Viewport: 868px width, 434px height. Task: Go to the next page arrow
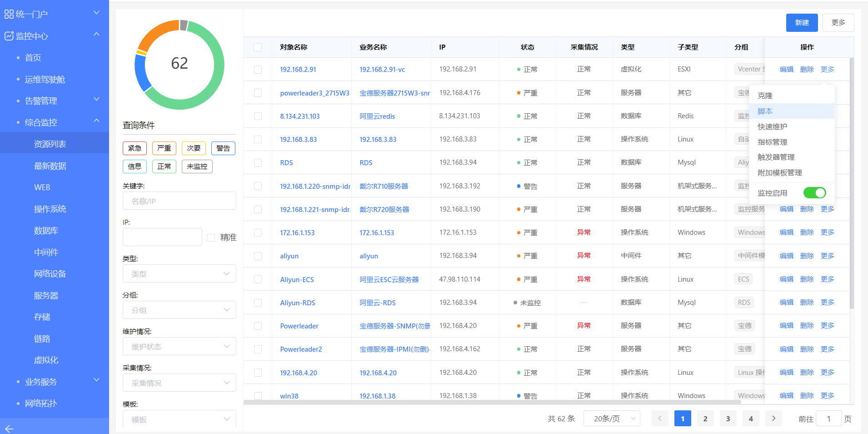[x=773, y=419]
